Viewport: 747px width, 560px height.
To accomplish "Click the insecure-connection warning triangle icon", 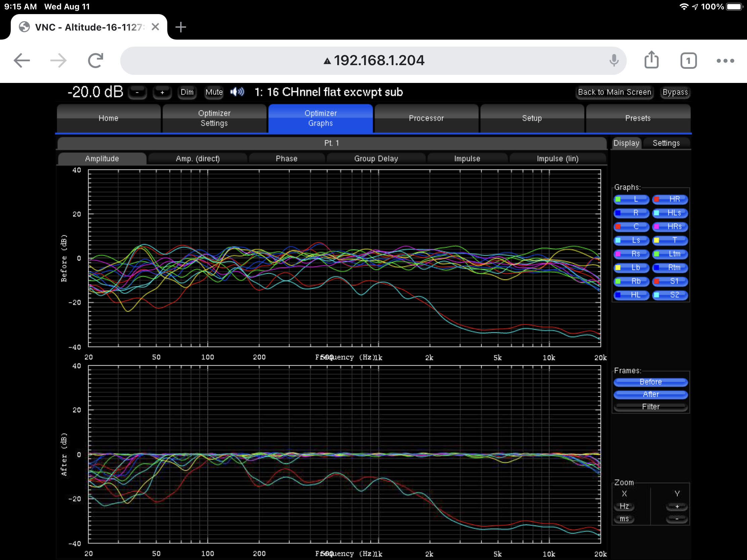I will [x=327, y=61].
